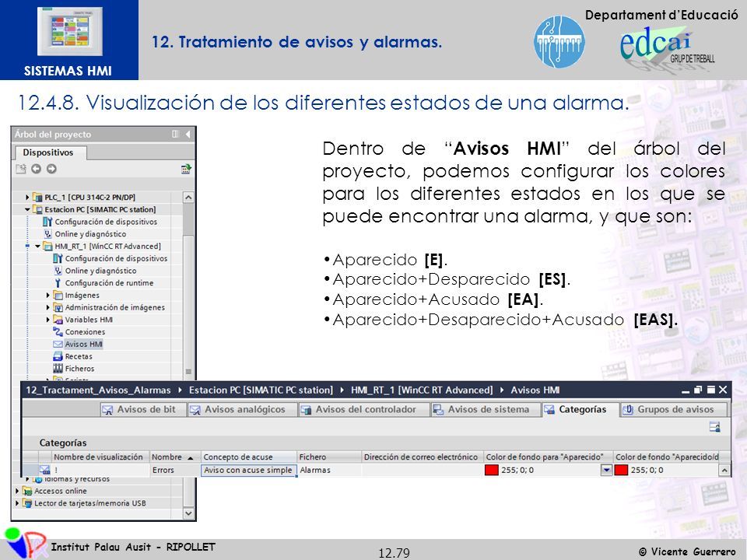
Task: Select Recetas in the project tree
Action: point(79,356)
